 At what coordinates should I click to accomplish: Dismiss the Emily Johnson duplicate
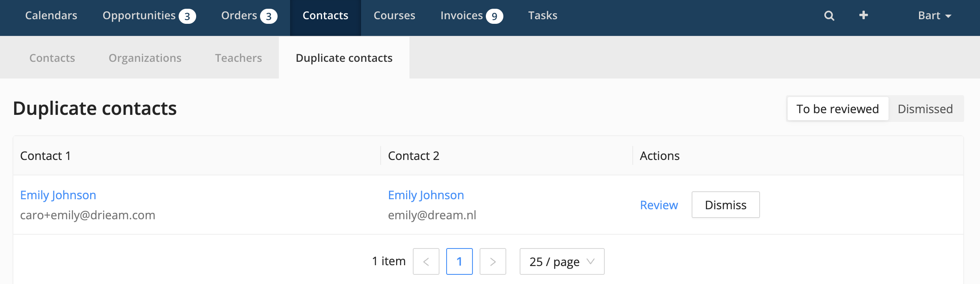coord(726,205)
